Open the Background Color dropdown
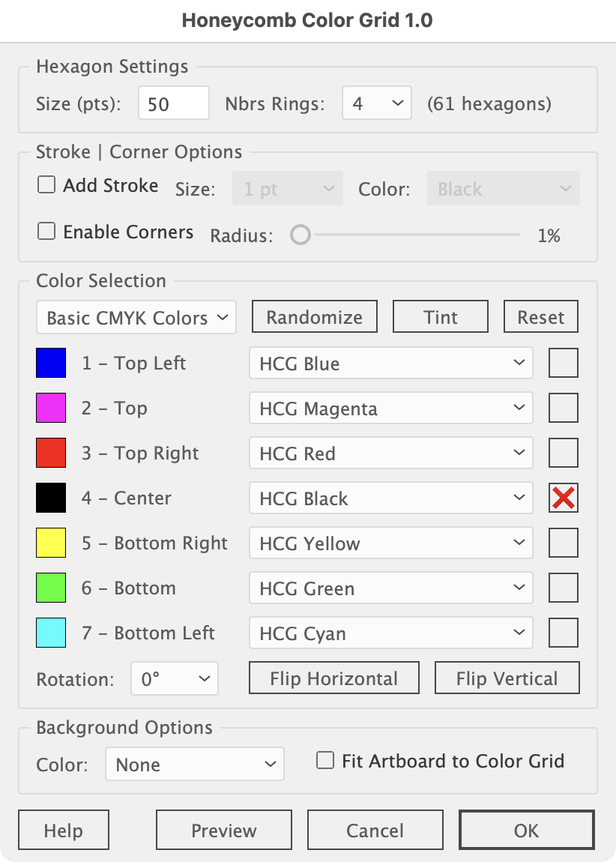Viewport: 616px width, 862px height. point(194,765)
